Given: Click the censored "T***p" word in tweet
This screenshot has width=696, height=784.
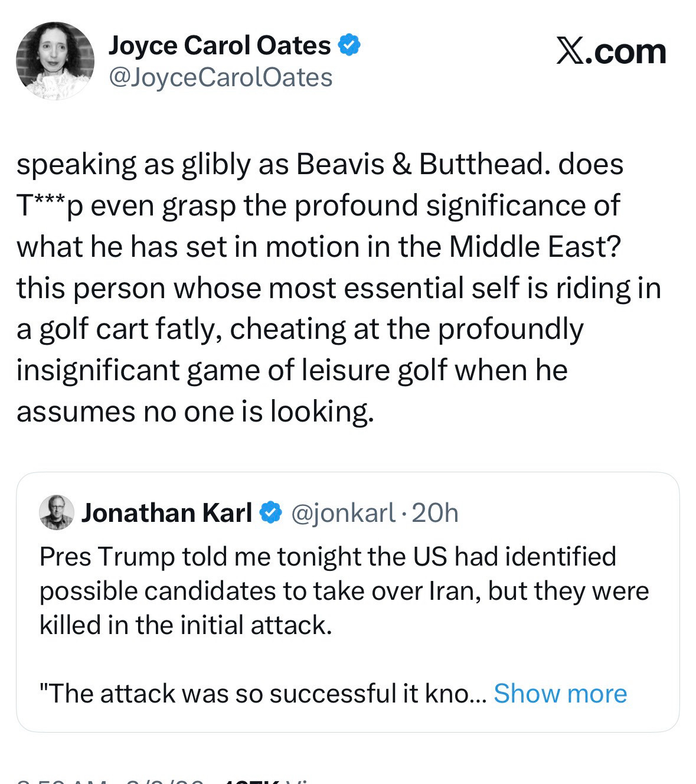Looking at the screenshot, I should point(50,205).
